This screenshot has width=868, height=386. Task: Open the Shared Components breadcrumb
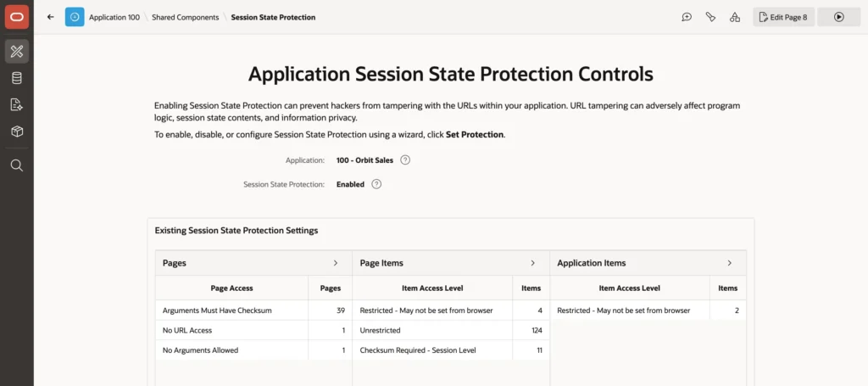tap(186, 17)
